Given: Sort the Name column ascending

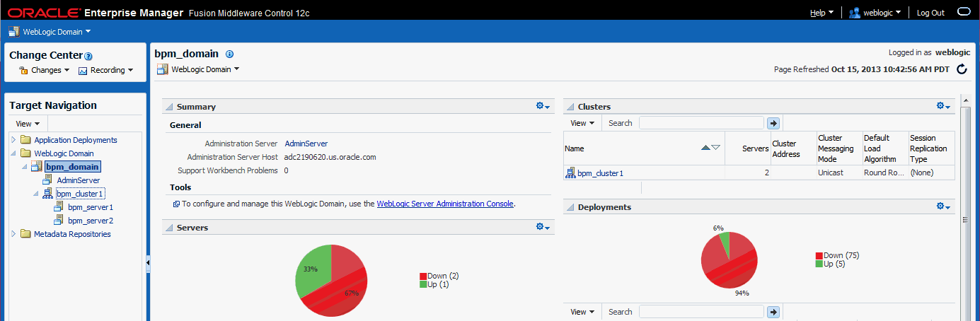Looking at the screenshot, I should point(705,148).
